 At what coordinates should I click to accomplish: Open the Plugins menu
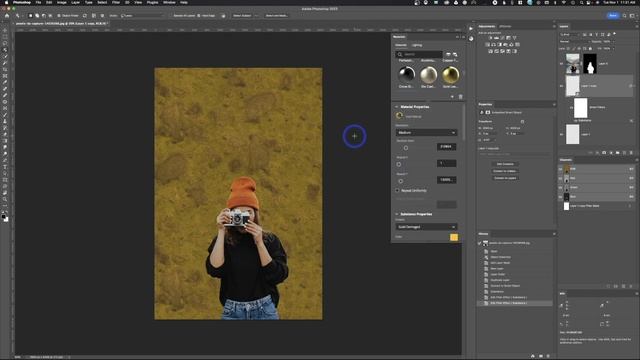(152, 2)
